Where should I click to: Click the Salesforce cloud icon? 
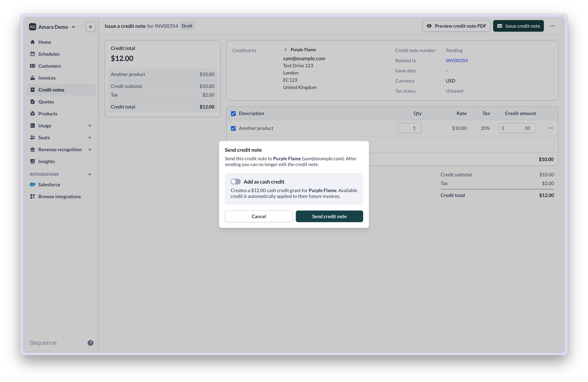coord(32,185)
